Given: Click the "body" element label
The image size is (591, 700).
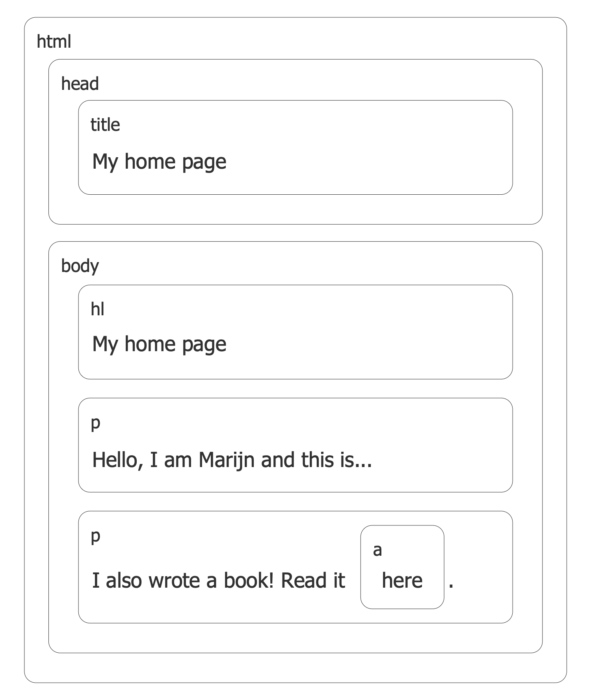Looking at the screenshot, I should click(x=80, y=266).
